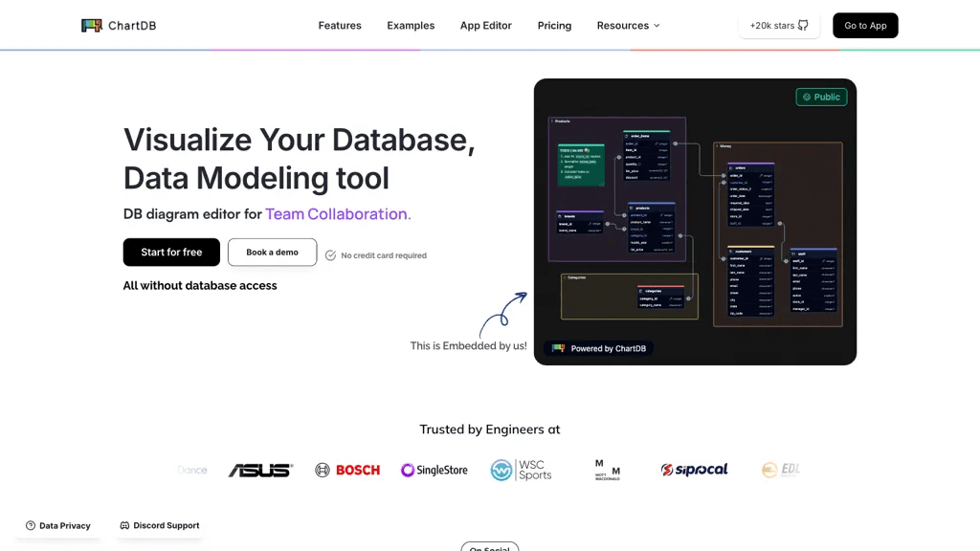Click the green TODO note in the diagram
980x551 pixels.
[x=581, y=165]
